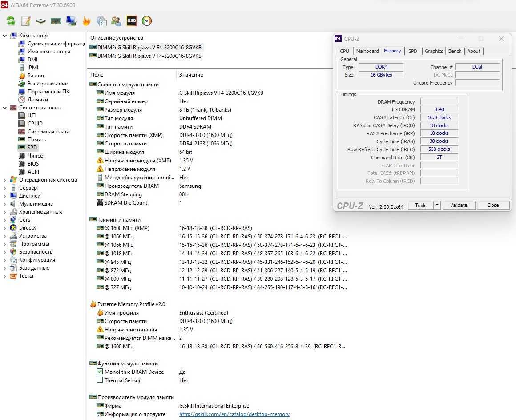Select the SPD tree item

point(32,147)
